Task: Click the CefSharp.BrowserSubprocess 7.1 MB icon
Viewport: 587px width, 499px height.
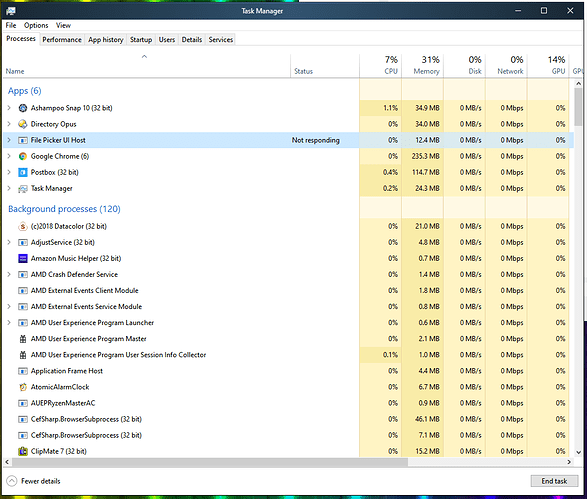Action: pos(23,435)
